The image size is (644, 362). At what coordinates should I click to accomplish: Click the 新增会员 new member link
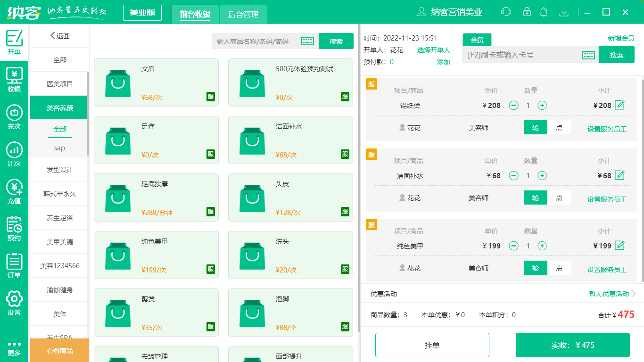[x=621, y=37]
